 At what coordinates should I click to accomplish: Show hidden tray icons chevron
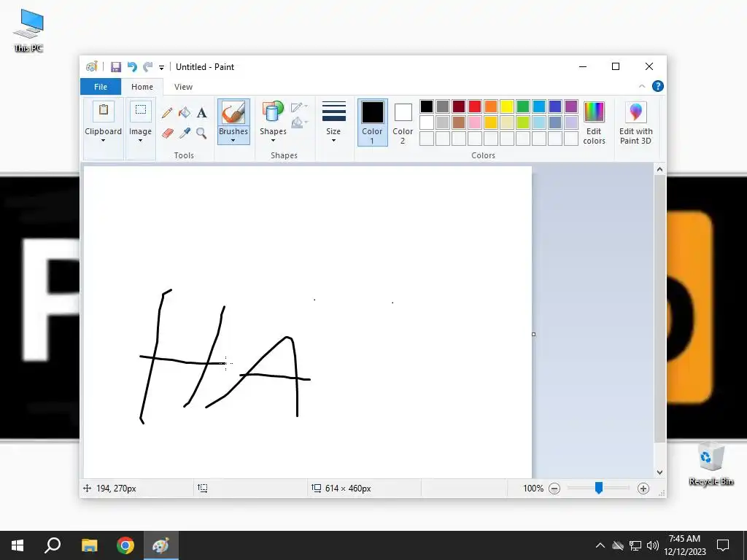600,545
